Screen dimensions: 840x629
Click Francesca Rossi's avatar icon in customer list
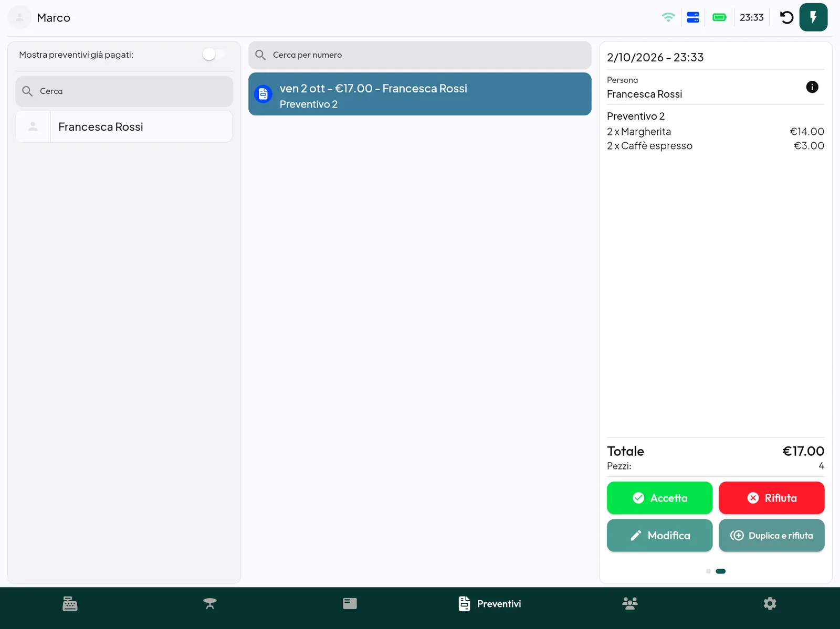[33, 126]
